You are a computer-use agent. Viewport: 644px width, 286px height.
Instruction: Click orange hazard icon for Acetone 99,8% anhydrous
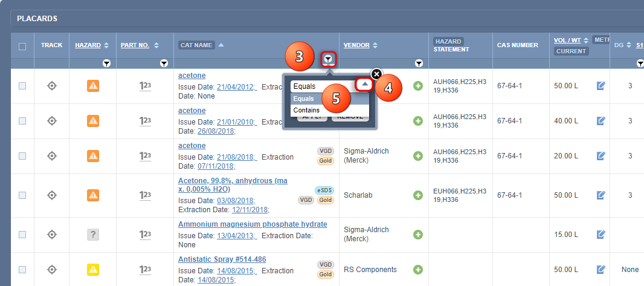93,195
